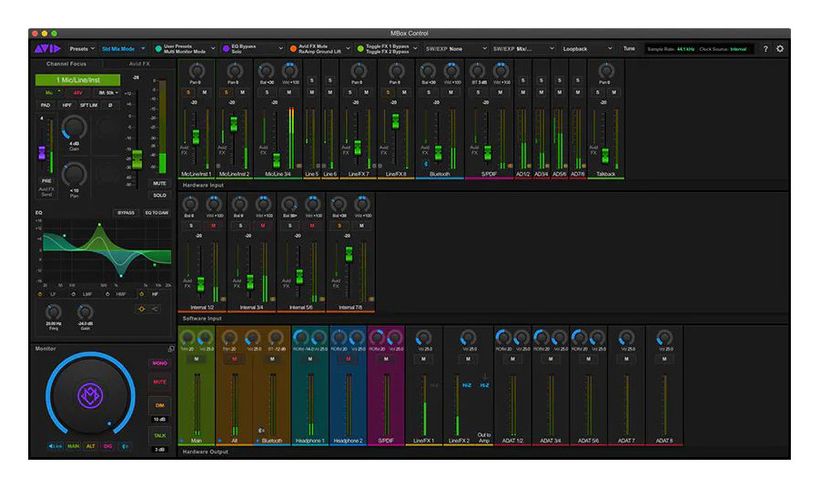Click the teal User Presets circle icon

tap(158, 49)
